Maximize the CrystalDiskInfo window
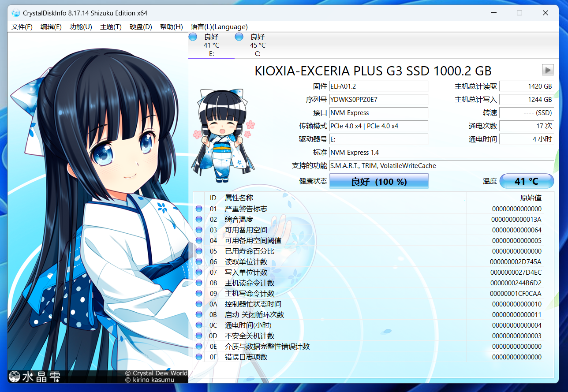 519,13
